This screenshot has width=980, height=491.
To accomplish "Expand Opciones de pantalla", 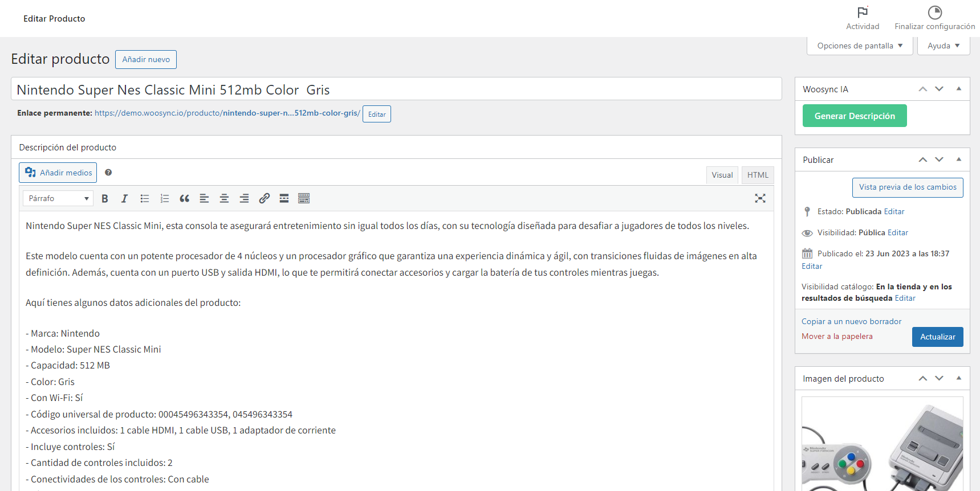I will point(860,46).
